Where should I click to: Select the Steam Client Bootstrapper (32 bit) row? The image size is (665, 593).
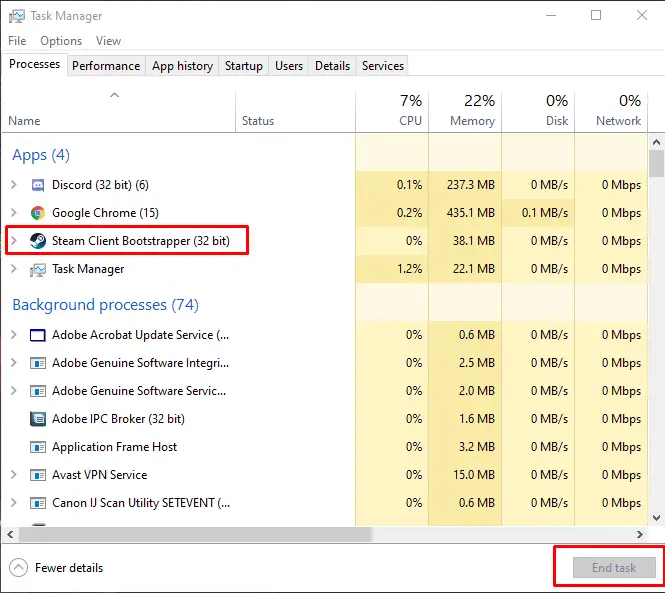pyautogui.click(x=325, y=241)
